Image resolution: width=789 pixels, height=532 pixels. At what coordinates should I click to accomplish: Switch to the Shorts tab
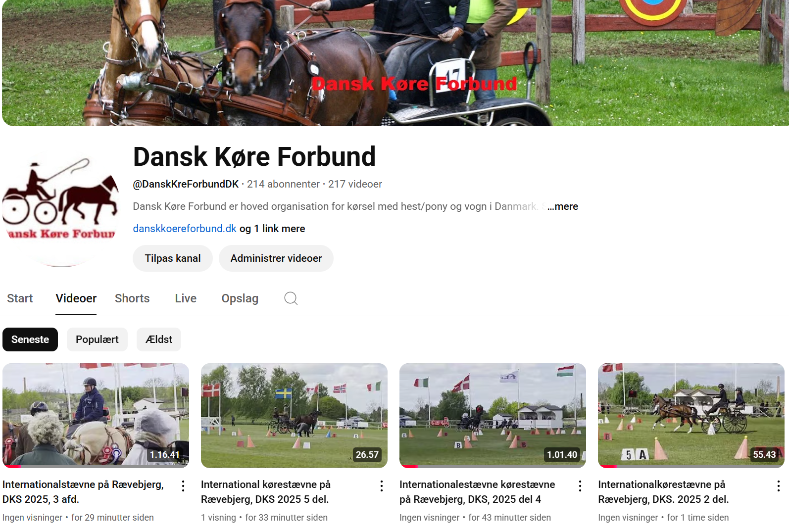click(132, 298)
